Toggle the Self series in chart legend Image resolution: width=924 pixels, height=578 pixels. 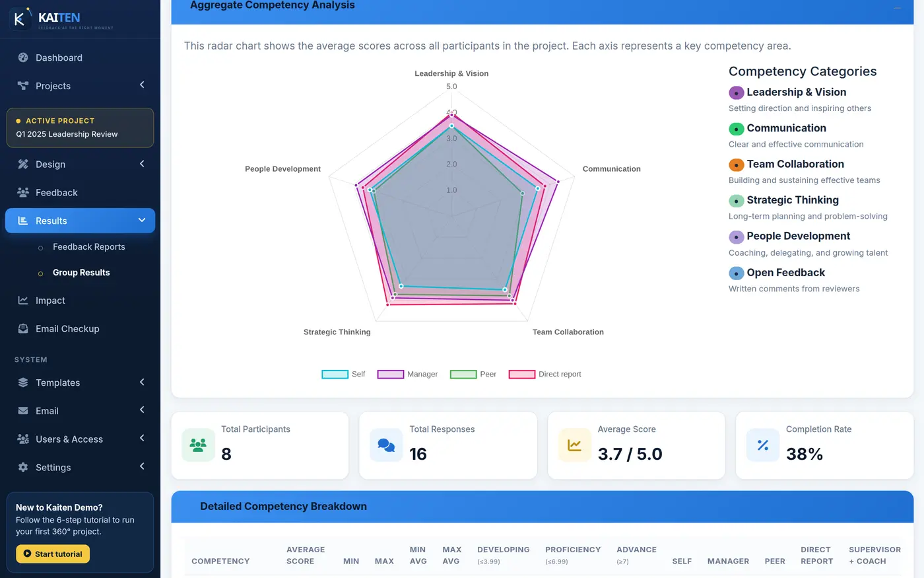point(343,374)
